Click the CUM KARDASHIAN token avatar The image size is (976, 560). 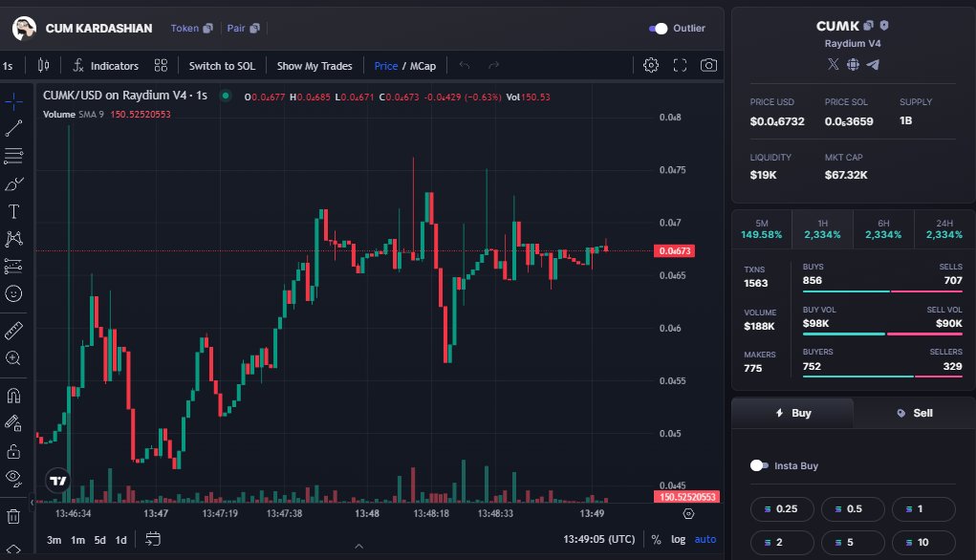pos(24,29)
